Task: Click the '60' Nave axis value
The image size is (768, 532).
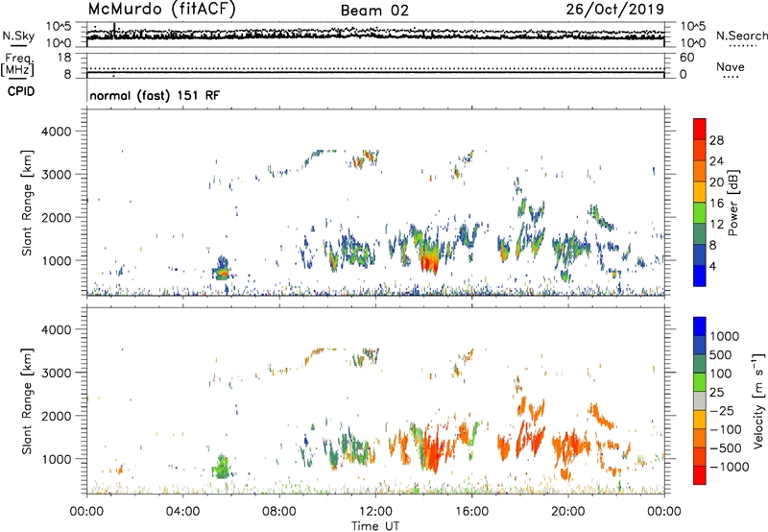Action: 686,58
